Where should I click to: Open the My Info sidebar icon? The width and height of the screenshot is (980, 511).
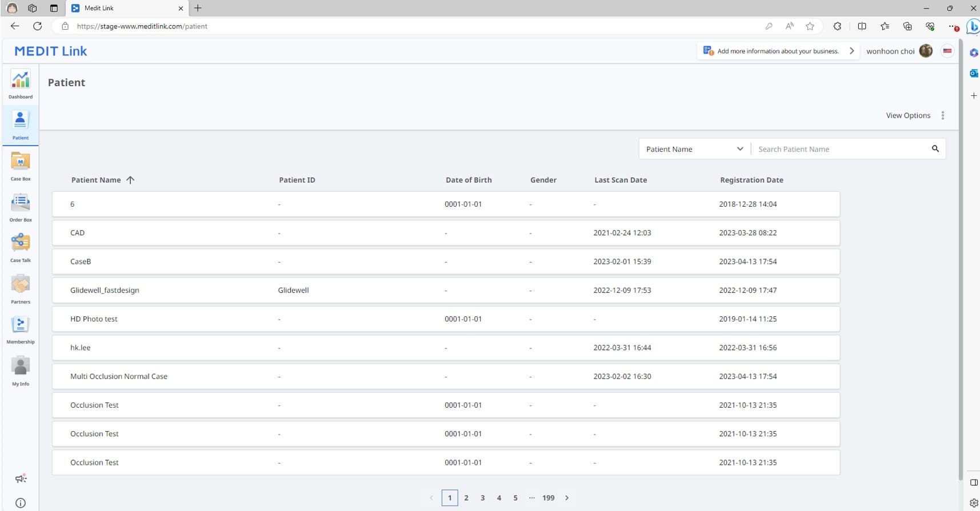pyautogui.click(x=21, y=370)
